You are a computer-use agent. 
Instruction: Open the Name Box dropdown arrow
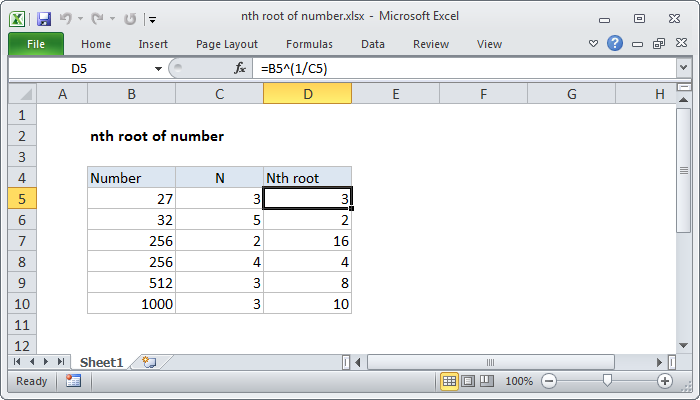(x=158, y=68)
